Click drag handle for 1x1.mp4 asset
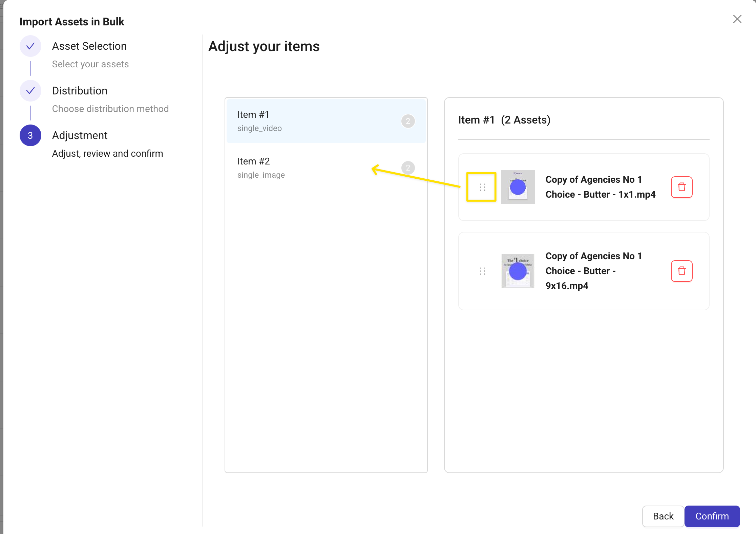 (482, 187)
